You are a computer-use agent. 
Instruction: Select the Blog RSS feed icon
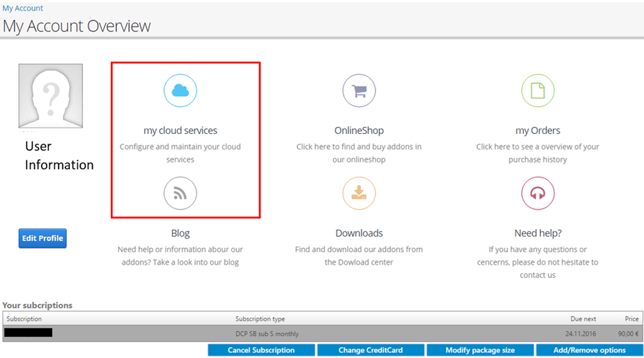point(180,193)
